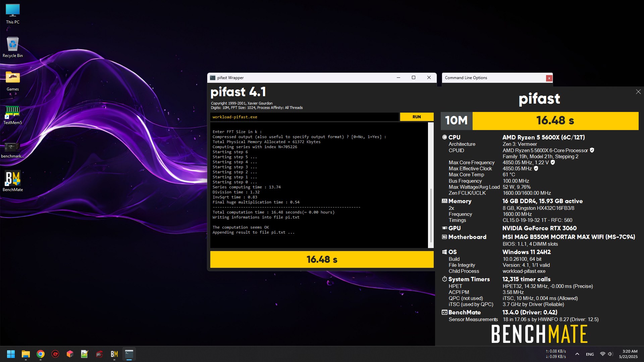Viewport: 644px width, 362px height.
Task: Open the colorful cube app in taskbar
Action: point(70,354)
